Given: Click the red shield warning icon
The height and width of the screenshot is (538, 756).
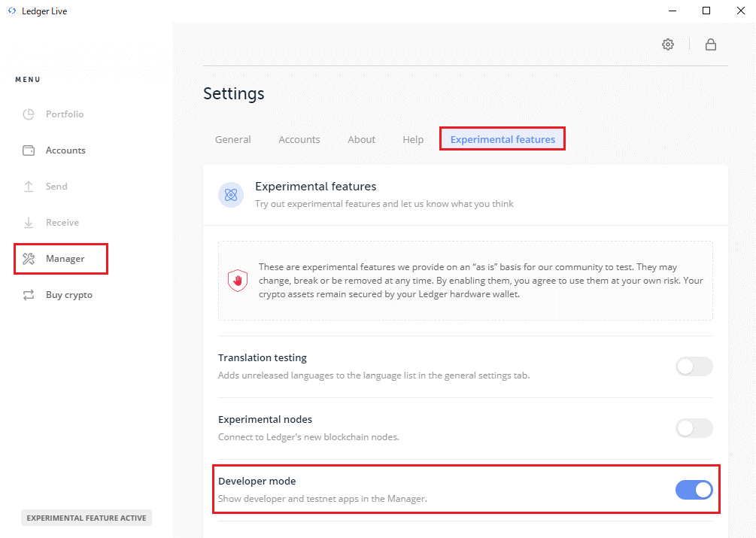Looking at the screenshot, I should [238, 281].
